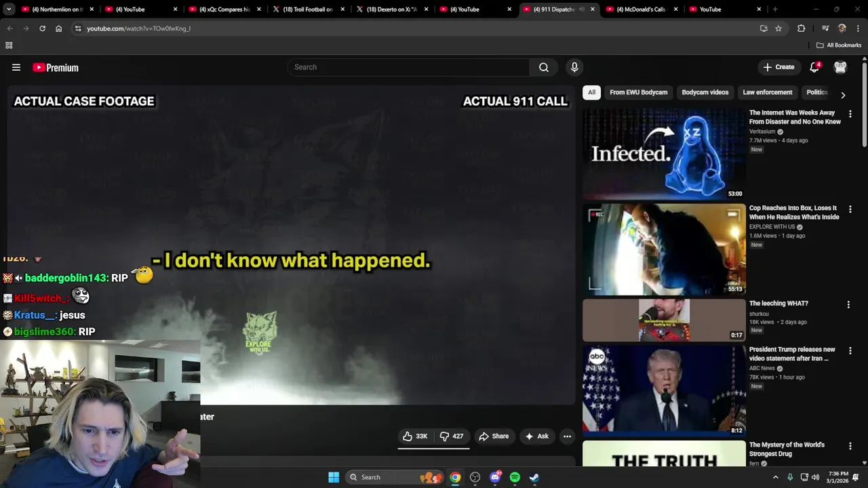The height and width of the screenshot is (488, 868).
Task: Dislike the video showing 427
Action: [x=452, y=436]
